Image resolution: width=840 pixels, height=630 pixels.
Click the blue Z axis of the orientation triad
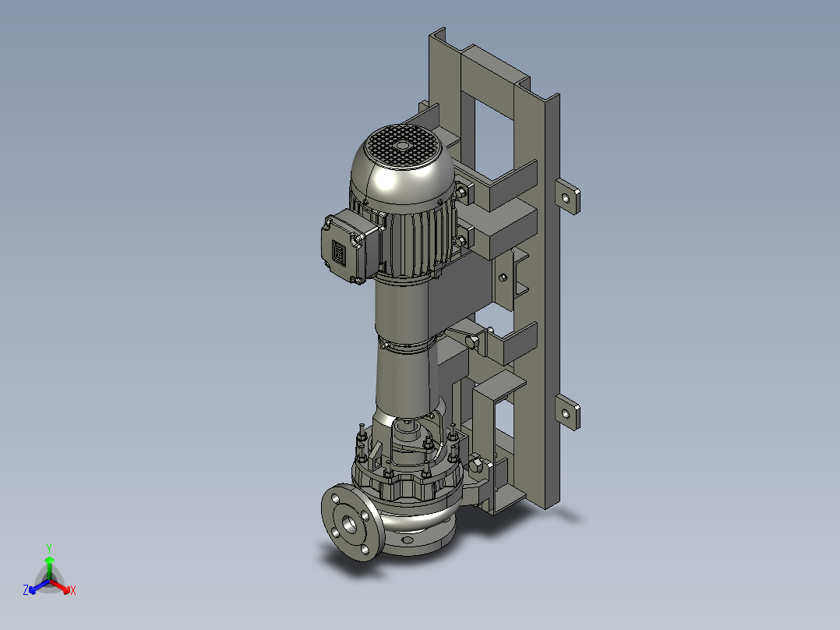[39, 586]
